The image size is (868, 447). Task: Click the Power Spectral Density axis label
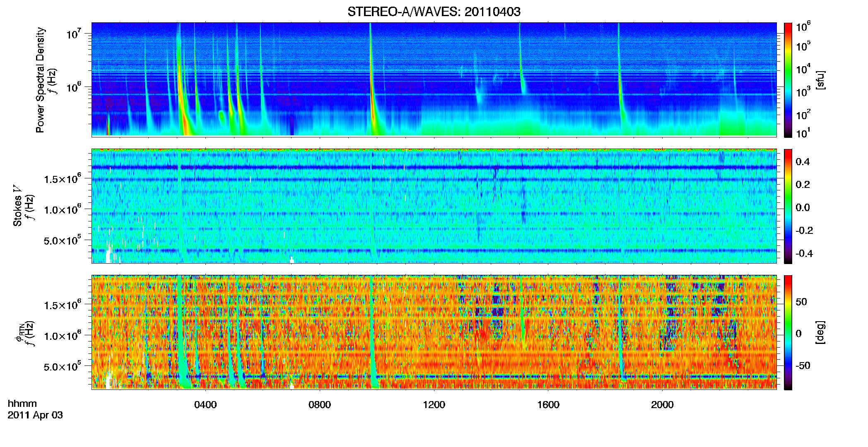point(40,80)
